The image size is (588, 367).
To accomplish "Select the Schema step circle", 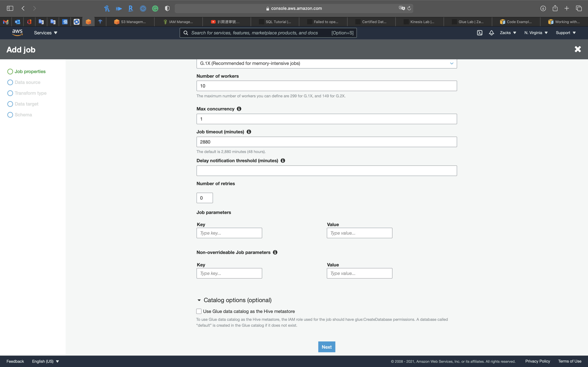I will pyautogui.click(x=10, y=115).
